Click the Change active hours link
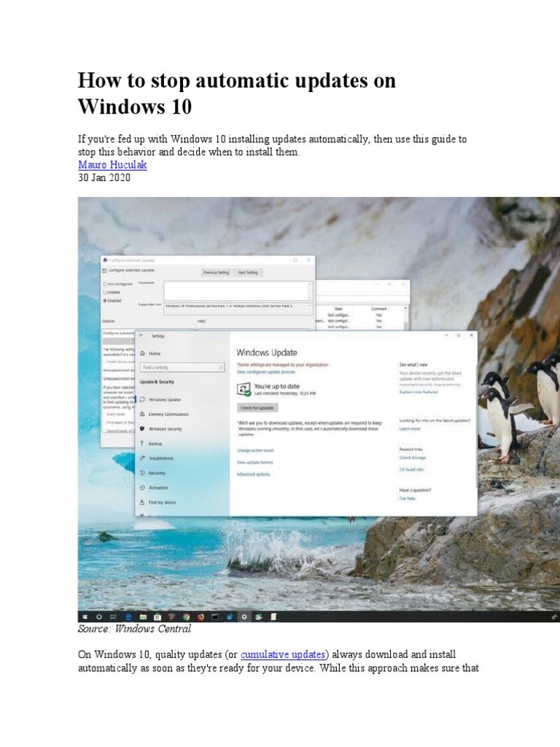 point(255,450)
